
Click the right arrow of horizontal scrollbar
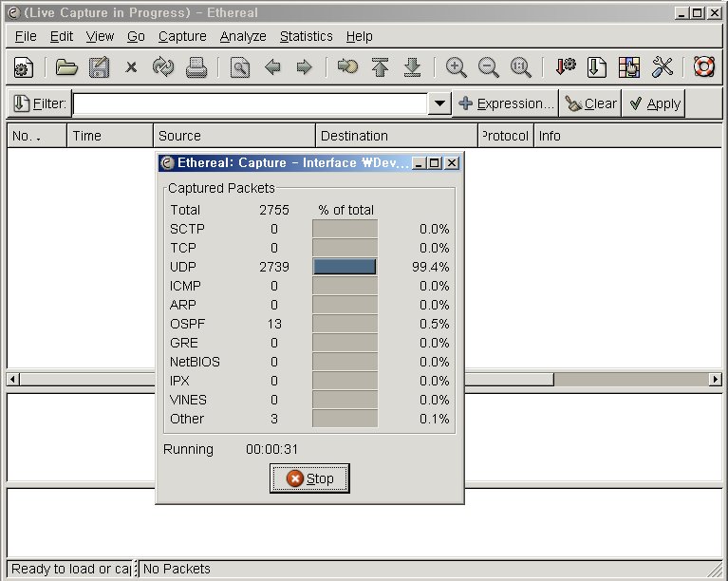pos(716,380)
